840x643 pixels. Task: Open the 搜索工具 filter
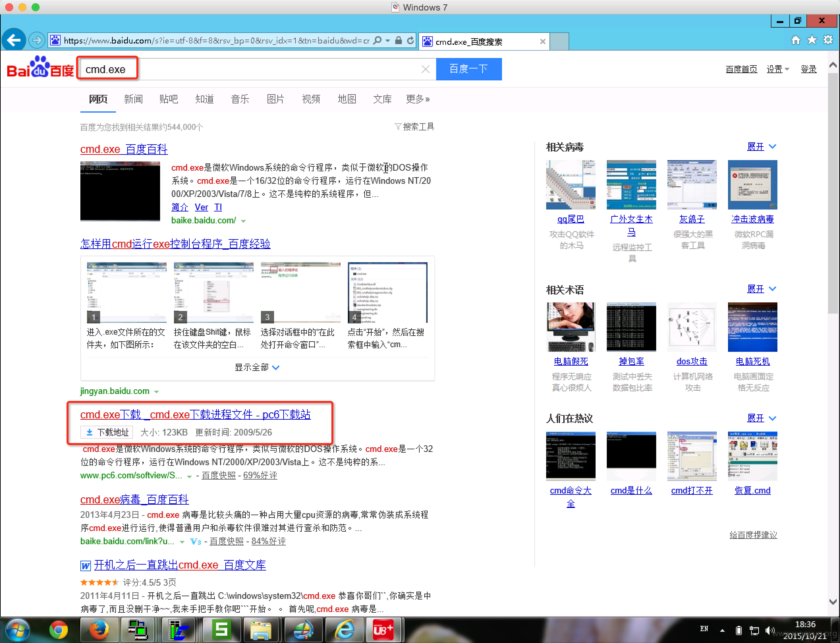(x=414, y=127)
